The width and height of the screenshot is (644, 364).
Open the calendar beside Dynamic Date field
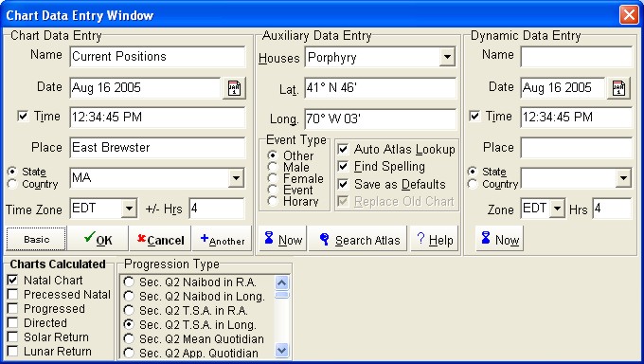tap(618, 87)
